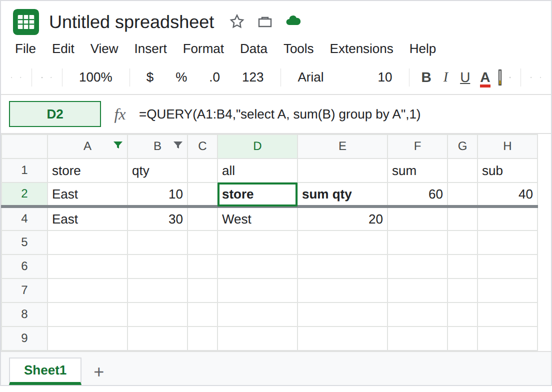Viewport: 552px width, 392px height.
Task: Open the Insert menu
Action: 150,48
